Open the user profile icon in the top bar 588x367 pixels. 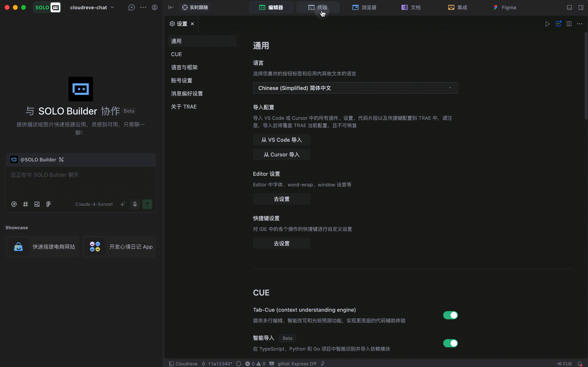click(155, 7)
